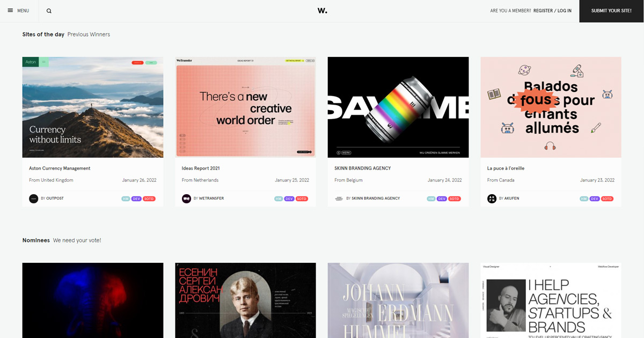Viewport: 644px width, 338px height.
Task: Click SOTD badge on Aston card
Action: click(149, 199)
